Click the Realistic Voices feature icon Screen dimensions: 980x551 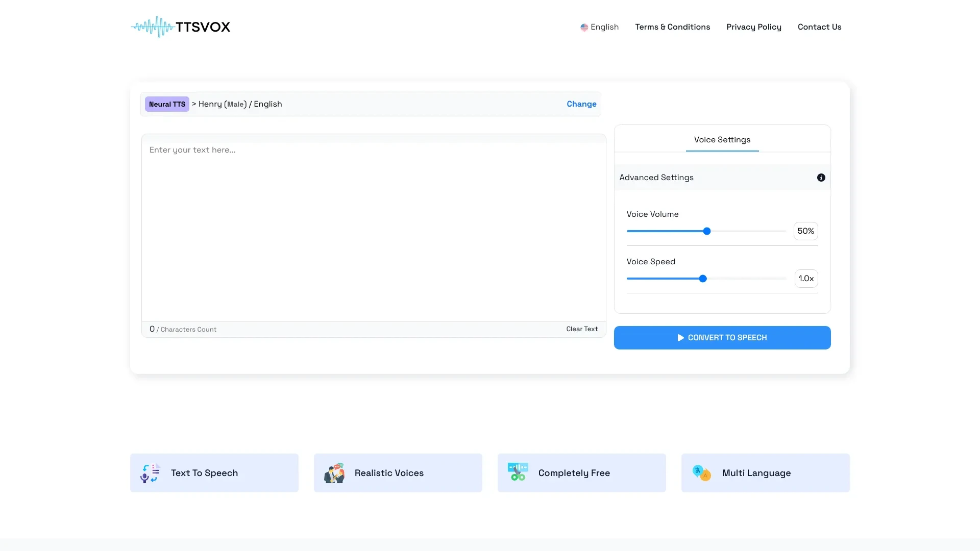(x=334, y=472)
